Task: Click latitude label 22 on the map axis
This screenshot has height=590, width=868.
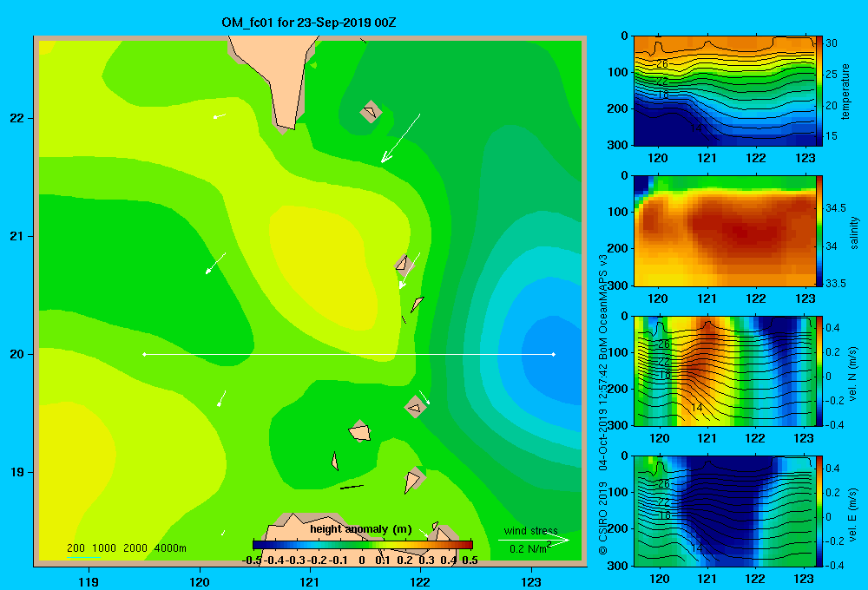Action: coord(17,119)
